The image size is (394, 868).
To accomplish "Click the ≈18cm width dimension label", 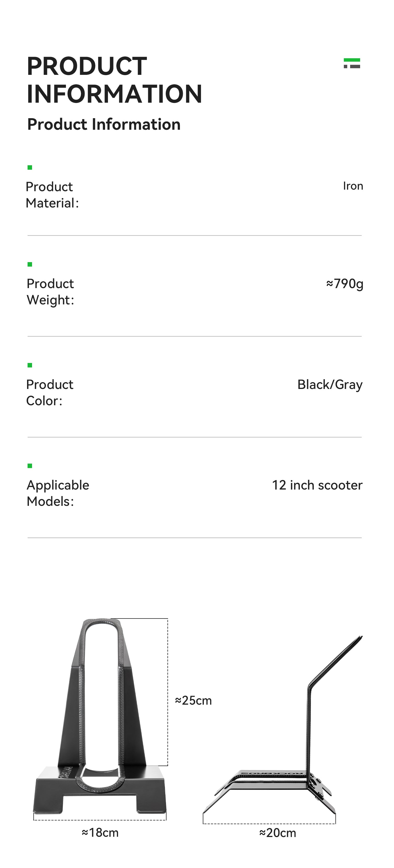I will (100, 833).
